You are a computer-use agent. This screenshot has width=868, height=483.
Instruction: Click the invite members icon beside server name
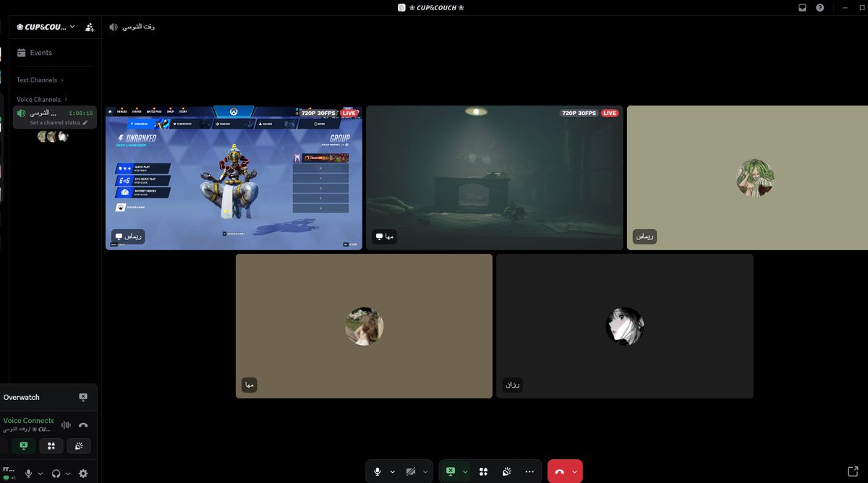click(90, 27)
